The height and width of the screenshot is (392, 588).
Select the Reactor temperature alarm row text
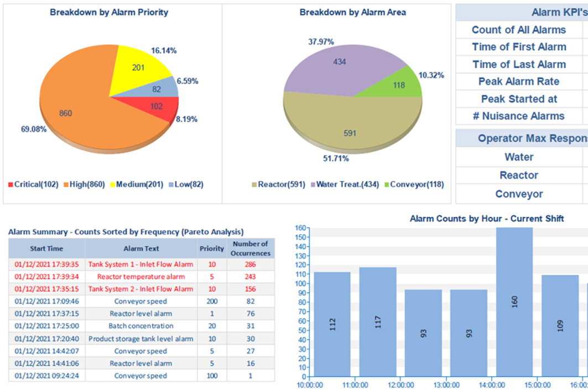coord(141,277)
